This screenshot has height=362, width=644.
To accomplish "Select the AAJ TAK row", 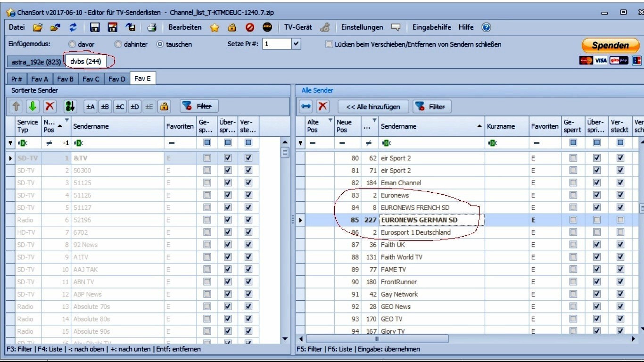I will (133, 269).
